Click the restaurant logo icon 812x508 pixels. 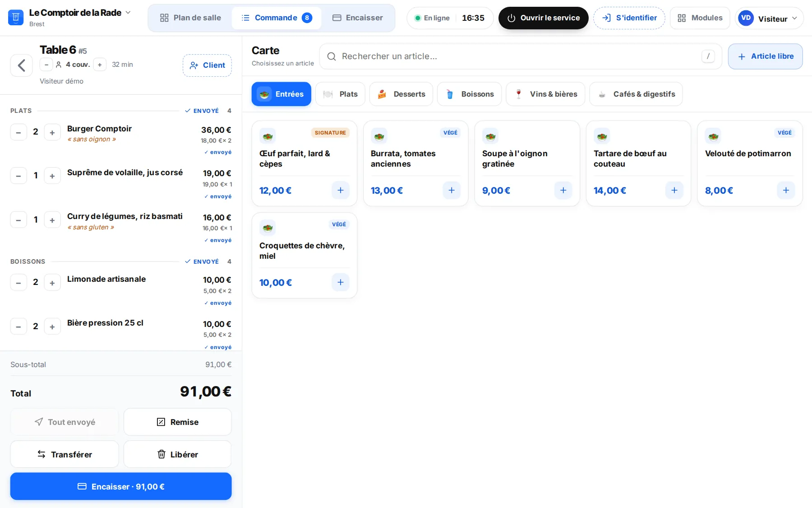click(16, 18)
